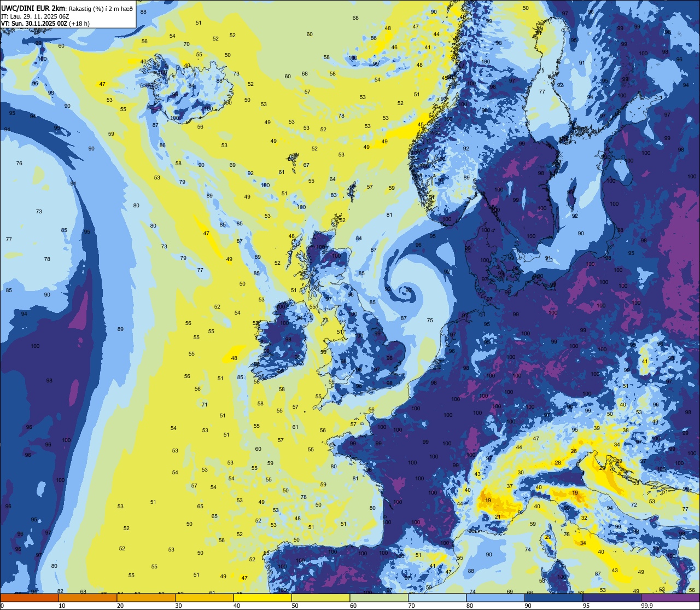Screen dimensions: 700x610
Task: Click the legend tick label "80" below the color bar
Action: tap(471, 606)
